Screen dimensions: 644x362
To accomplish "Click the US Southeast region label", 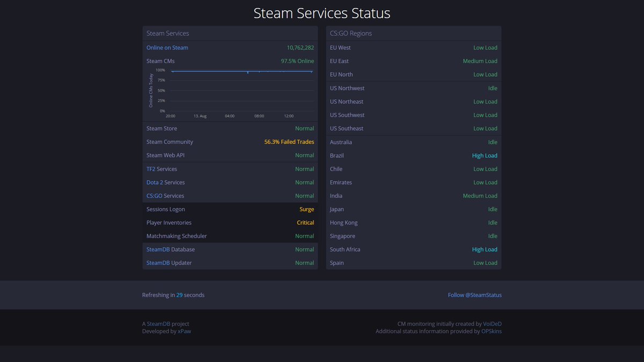I will click(347, 129).
